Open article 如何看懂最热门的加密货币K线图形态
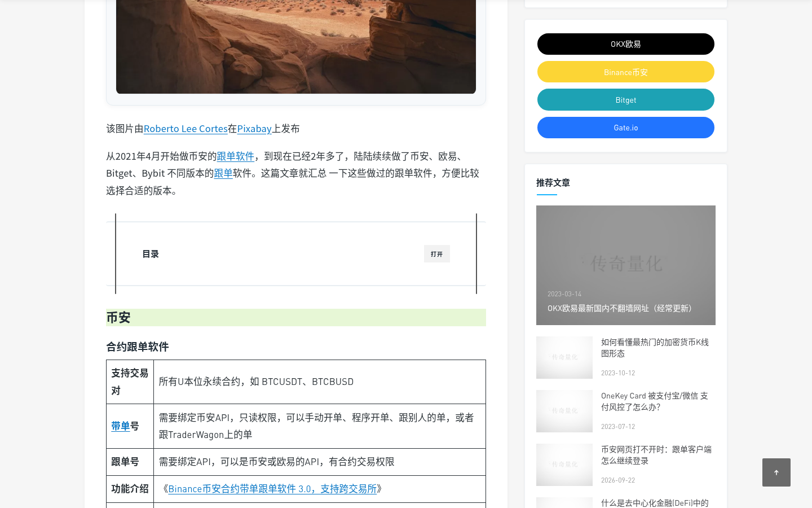Screen dimensions: 812x508 click(x=655, y=348)
